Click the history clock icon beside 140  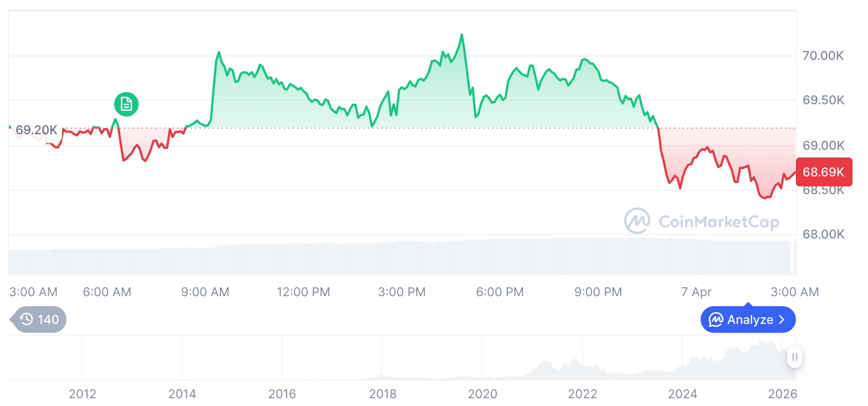coord(26,319)
